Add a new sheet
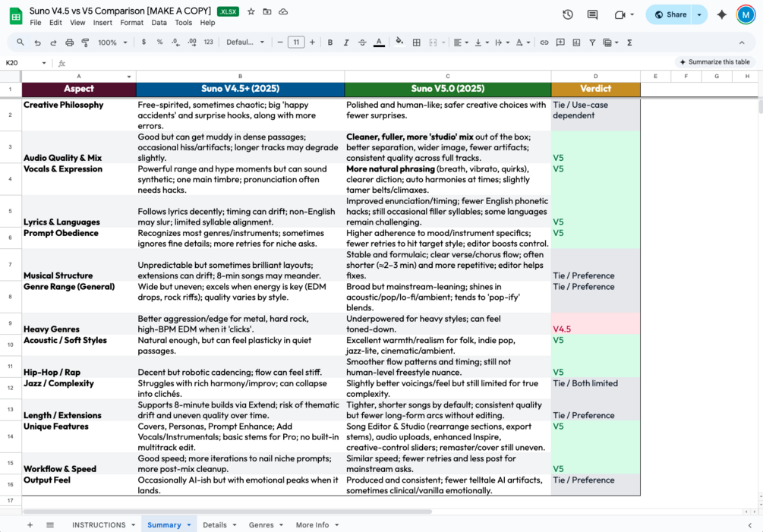The width and height of the screenshot is (763, 532). pyautogui.click(x=30, y=524)
